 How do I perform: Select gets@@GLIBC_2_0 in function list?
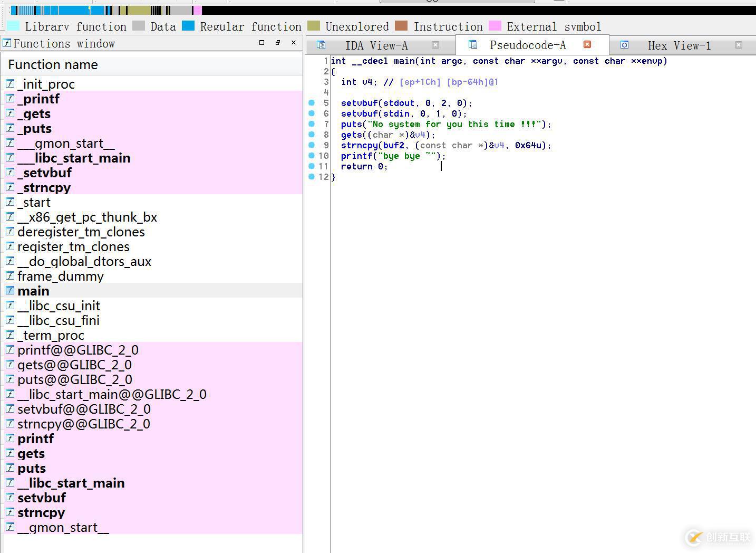[x=74, y=365]
